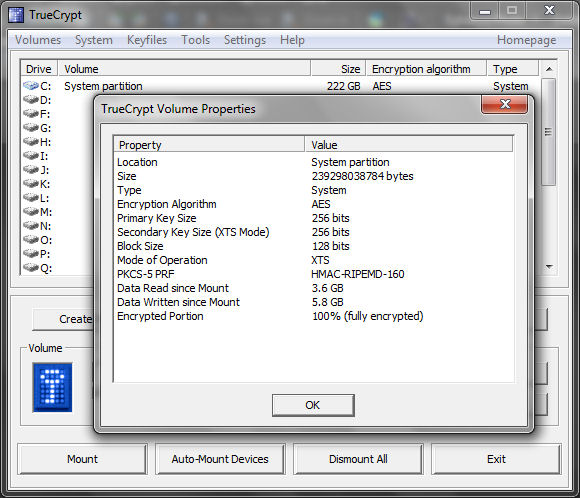Screen dimensions: 580x498
Task: Click the Mount button
Action: tap(82, 459)
